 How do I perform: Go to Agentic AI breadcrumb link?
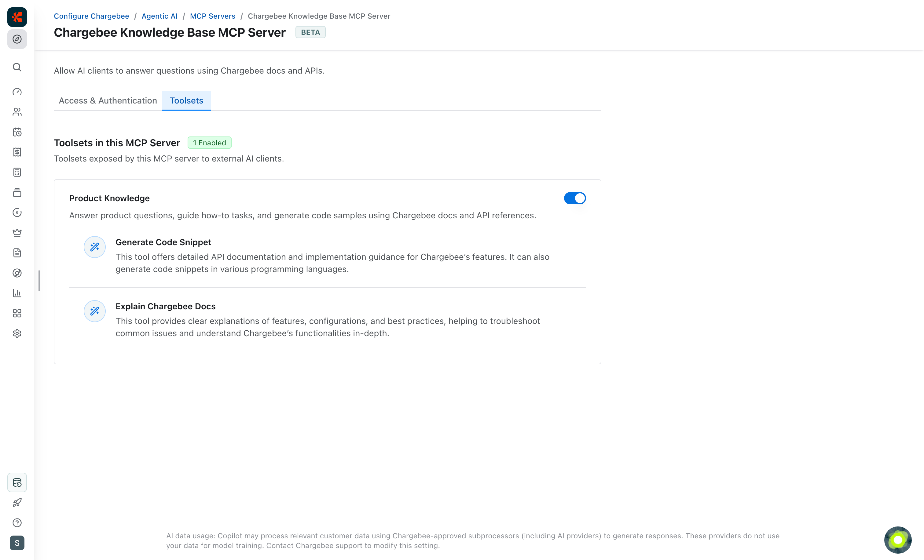click(x=159, y=16)
